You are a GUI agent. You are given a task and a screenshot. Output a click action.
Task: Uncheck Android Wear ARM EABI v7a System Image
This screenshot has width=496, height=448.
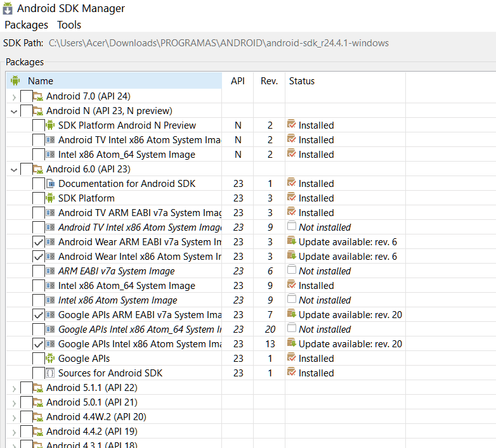[x=39, y=242]
